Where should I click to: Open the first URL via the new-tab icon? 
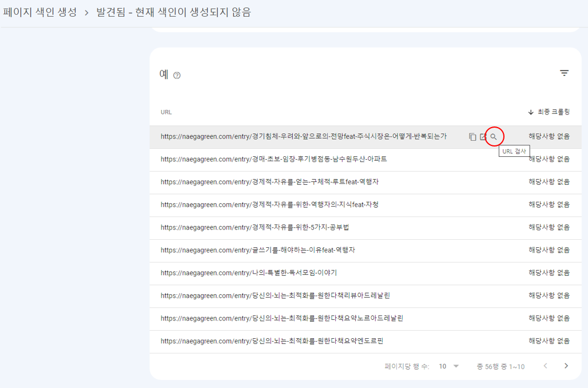(482, 136)
